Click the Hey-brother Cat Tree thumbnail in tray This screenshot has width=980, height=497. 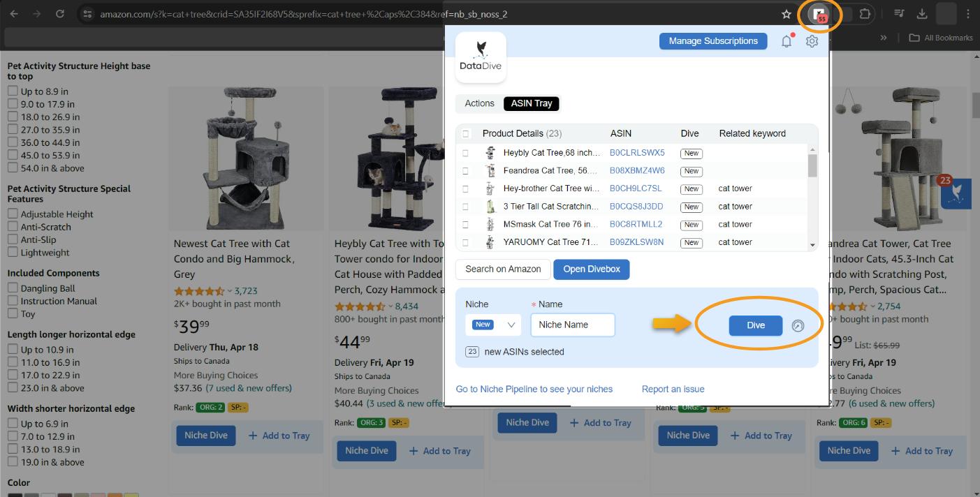point(490,188)
